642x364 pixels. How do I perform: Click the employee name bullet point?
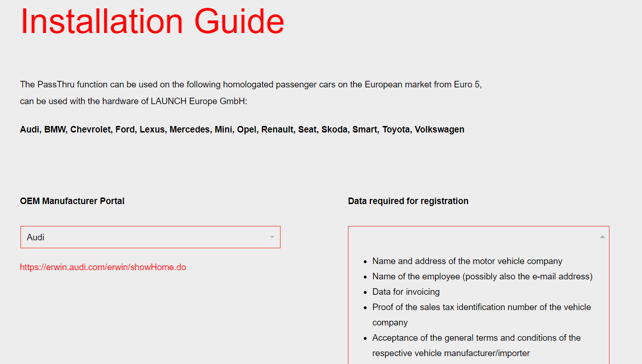tap(481, 276)
